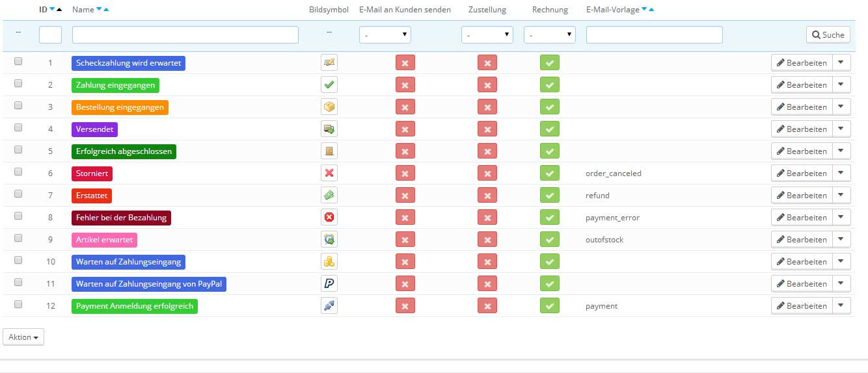This screenshot has height=373, width=868.
Task: Click the Bildsymbol icon for Artikel erwartet
Action: pos(330,239)
